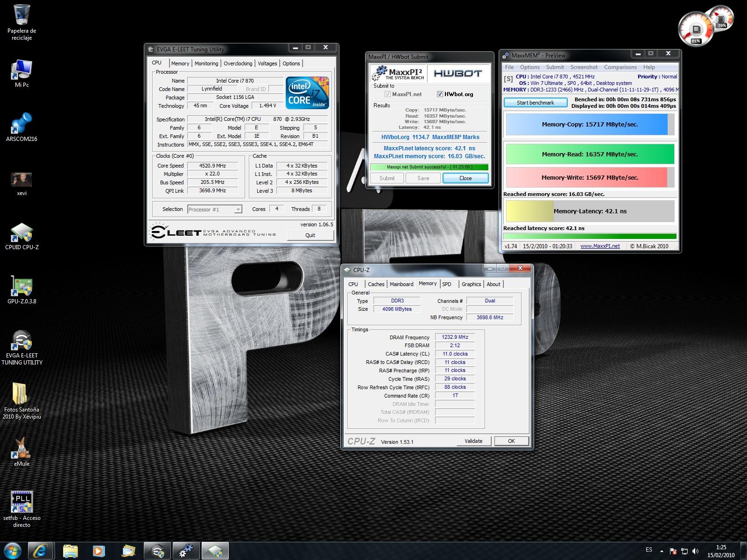Launch setfsb desktop shortcut

21,509
